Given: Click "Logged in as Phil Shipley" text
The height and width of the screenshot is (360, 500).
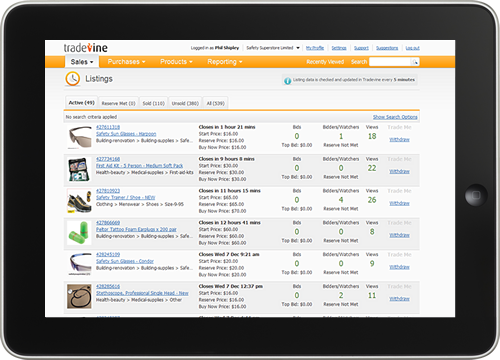Looking at the screenshot, I should tap(215, 48).
